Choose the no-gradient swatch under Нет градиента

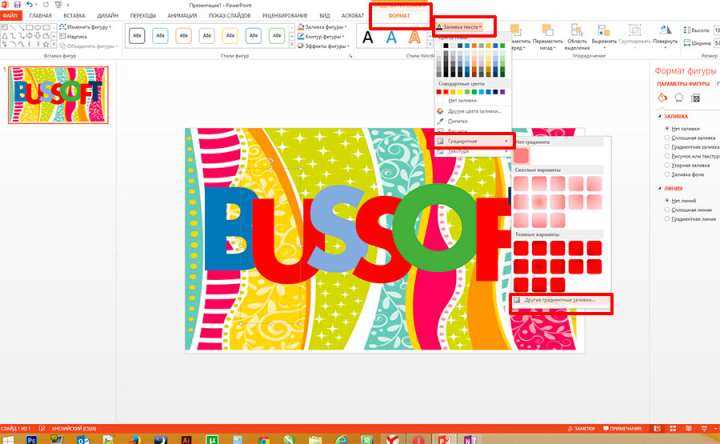(x=521, y=156)
